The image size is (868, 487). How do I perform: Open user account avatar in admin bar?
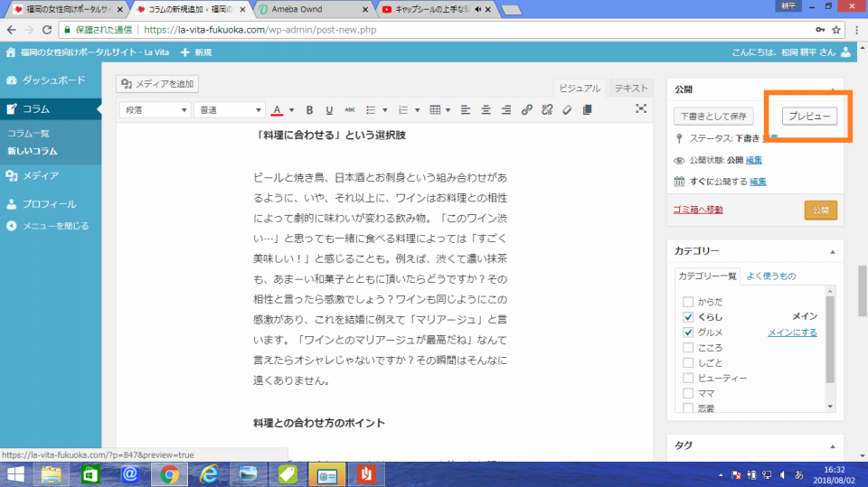[x=846, y=52]
